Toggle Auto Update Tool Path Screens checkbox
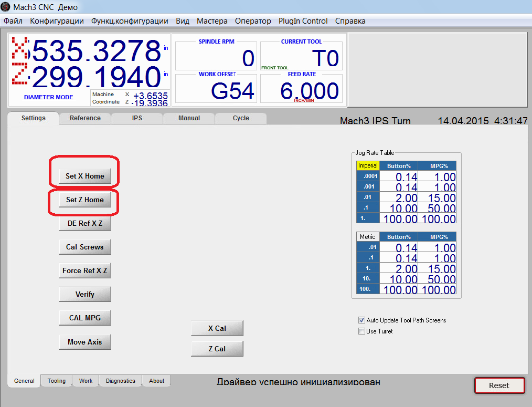The width and height of the screenshot is (532, 407). tap(361, 320)
